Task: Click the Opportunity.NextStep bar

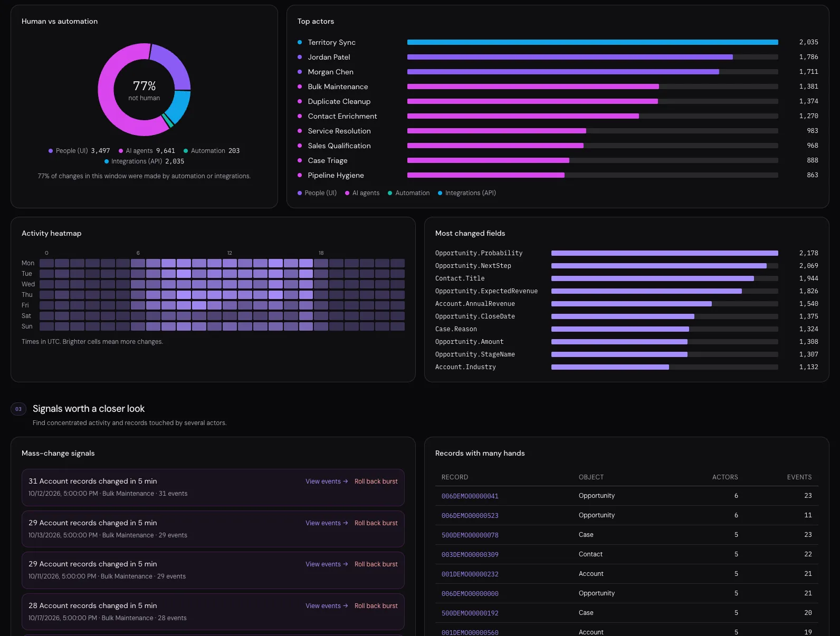Action: 659,266
